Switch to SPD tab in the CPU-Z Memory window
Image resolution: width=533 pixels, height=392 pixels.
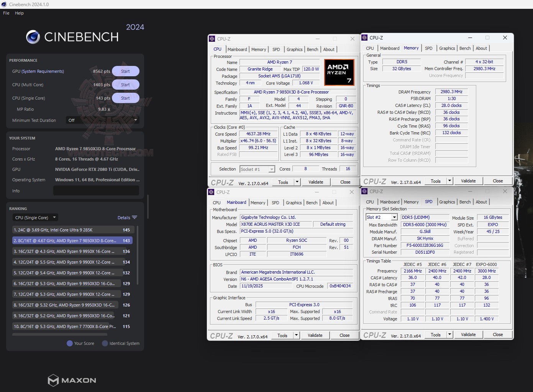[429, 48]
